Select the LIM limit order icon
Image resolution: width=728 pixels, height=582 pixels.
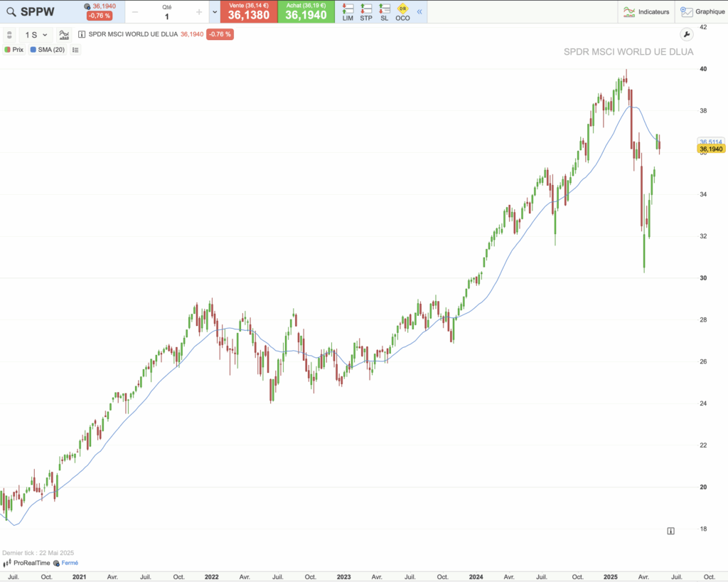[348, 12]
